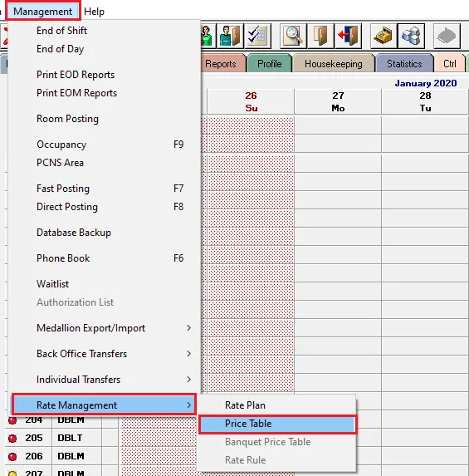The width and height of the screenshot is (469, 476).
Task: Expand the Rate Management submenu
Action: coord(104,405)
